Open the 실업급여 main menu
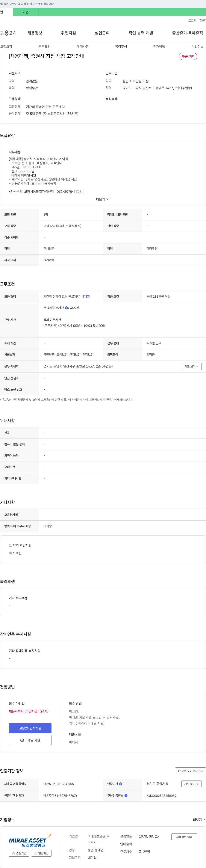206x868 pixels. tap(102, 33)
